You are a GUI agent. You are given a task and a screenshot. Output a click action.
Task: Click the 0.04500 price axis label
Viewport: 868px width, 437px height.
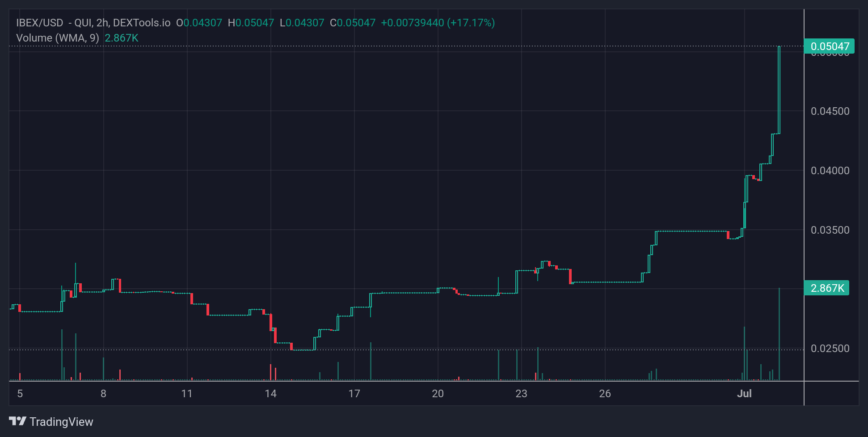[830, 111]
